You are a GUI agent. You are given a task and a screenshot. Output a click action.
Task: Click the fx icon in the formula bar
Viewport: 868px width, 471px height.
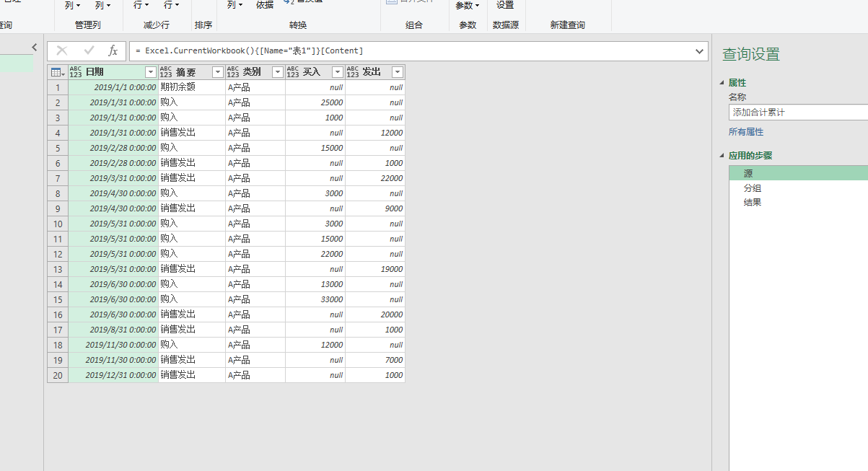[x=113, y=50]
